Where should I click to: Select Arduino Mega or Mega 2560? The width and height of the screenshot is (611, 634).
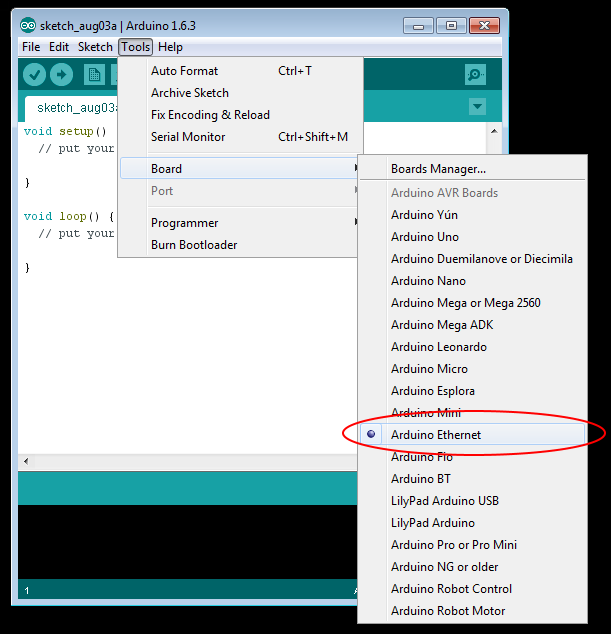pyautogui.click(x=472, y=303)
